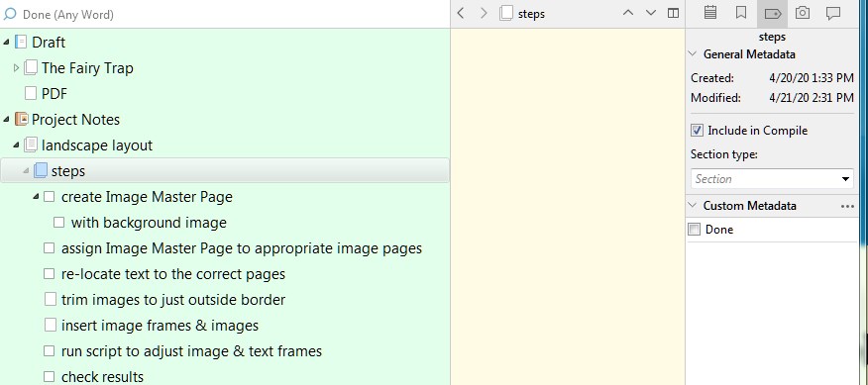This screenshot has width=868, height=385.
Task: Go forward with the editor's right arrow
Action: [x=484, y=13]
